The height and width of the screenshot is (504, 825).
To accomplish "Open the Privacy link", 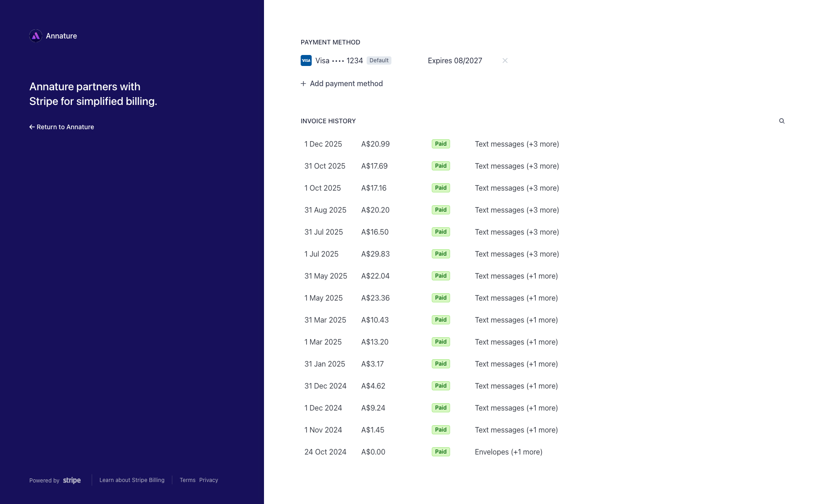I will 209,480.
